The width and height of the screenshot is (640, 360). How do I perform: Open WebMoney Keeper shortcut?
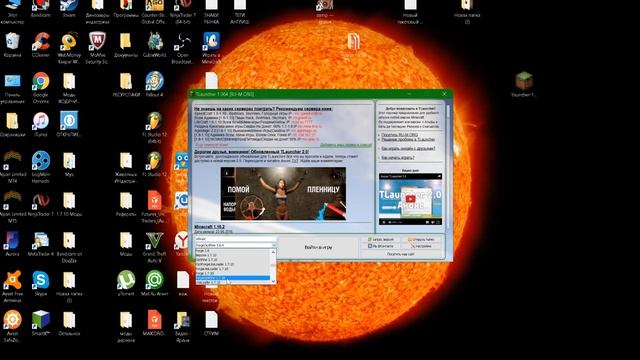(69, 48)
